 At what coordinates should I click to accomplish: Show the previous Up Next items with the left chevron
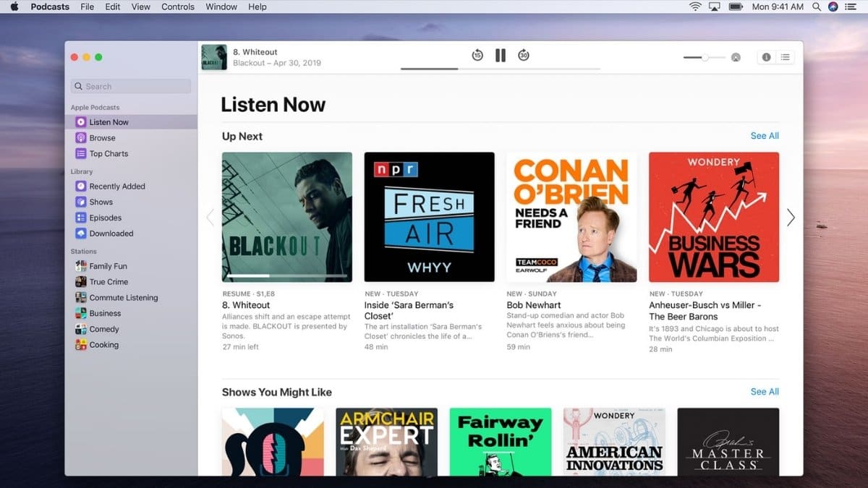pyautogui.click(x=210, y=217)
